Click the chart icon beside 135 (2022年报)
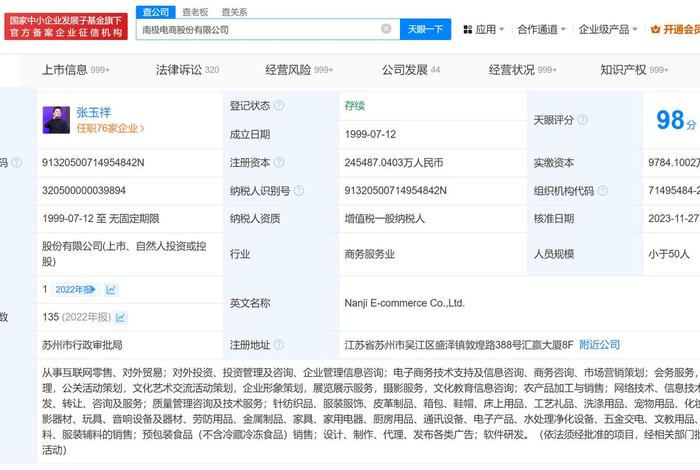This screenshot has height=470, width=700. (x=121, y=317)
